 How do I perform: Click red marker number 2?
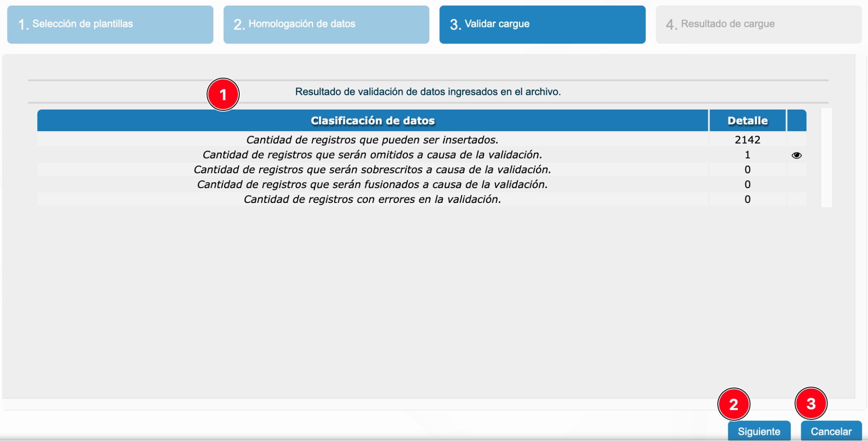[733, 404]
